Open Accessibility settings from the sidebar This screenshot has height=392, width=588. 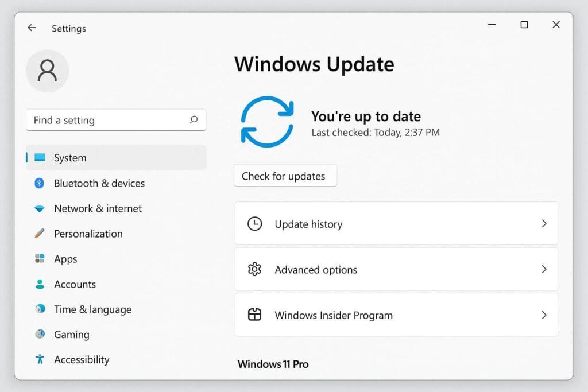pyautogui.click(x=82, y=360)
